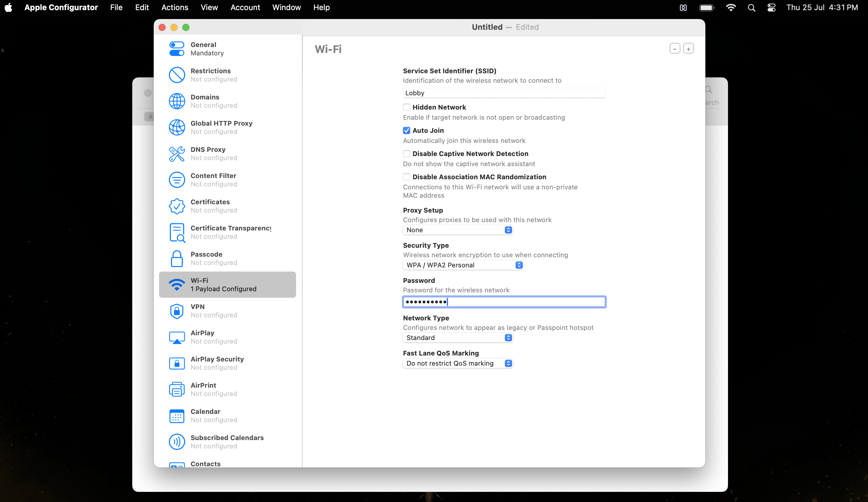Enable the Hidden Network checkbox
Image resolution: width=868 pixels, height=502 pixels.
click(x=406, y=107)
